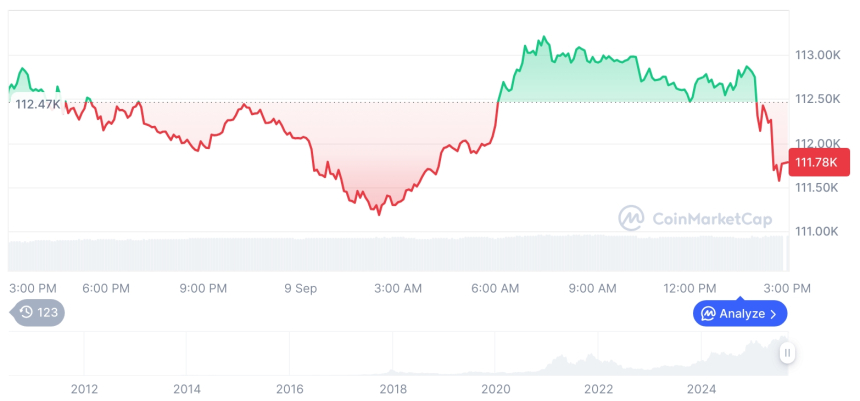
Task: Select 2012 on the year timeline
Action: pyautogui.click(x=84, y=388)
